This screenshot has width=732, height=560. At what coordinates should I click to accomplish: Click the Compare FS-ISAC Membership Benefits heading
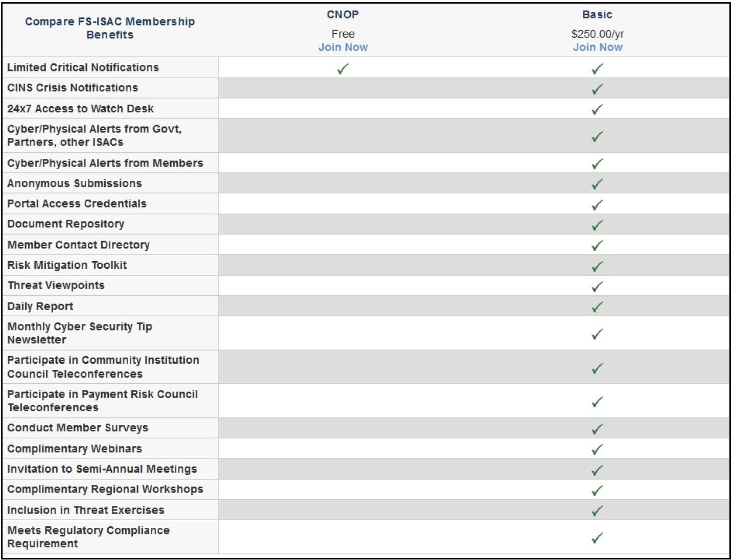(x=110, y=28)
